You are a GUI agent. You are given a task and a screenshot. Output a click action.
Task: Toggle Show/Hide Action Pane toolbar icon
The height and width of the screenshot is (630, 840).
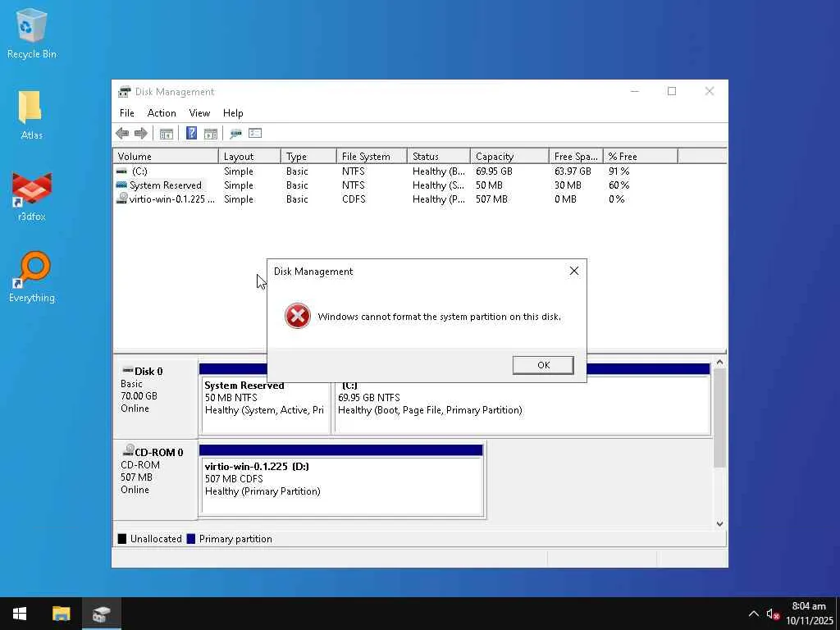[211, 134]
